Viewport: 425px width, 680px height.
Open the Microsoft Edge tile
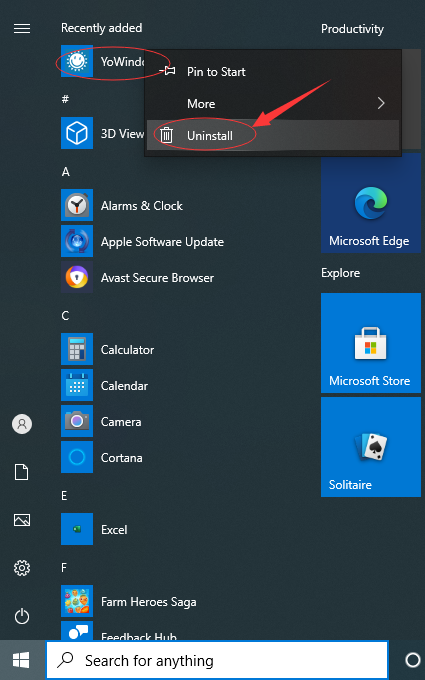(x=371, y=203)
